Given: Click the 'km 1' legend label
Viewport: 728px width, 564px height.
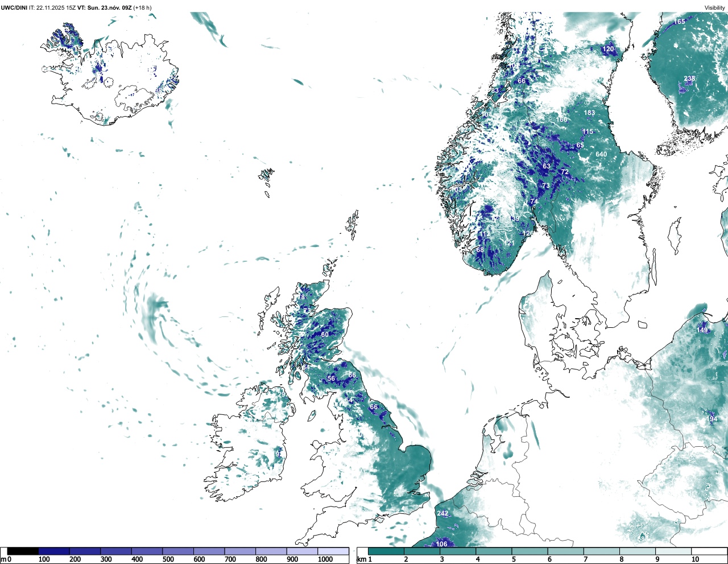Looking at the screenshot, I should [366, 559].
